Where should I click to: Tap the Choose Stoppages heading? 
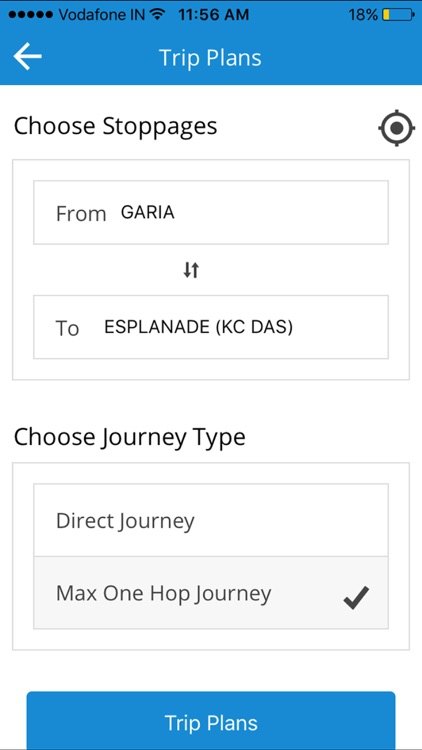pyautogui.click(x=115, y=127)
